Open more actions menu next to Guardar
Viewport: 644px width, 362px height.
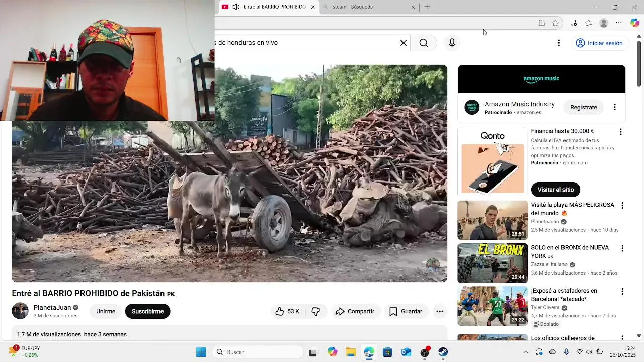tap(440, 311)
